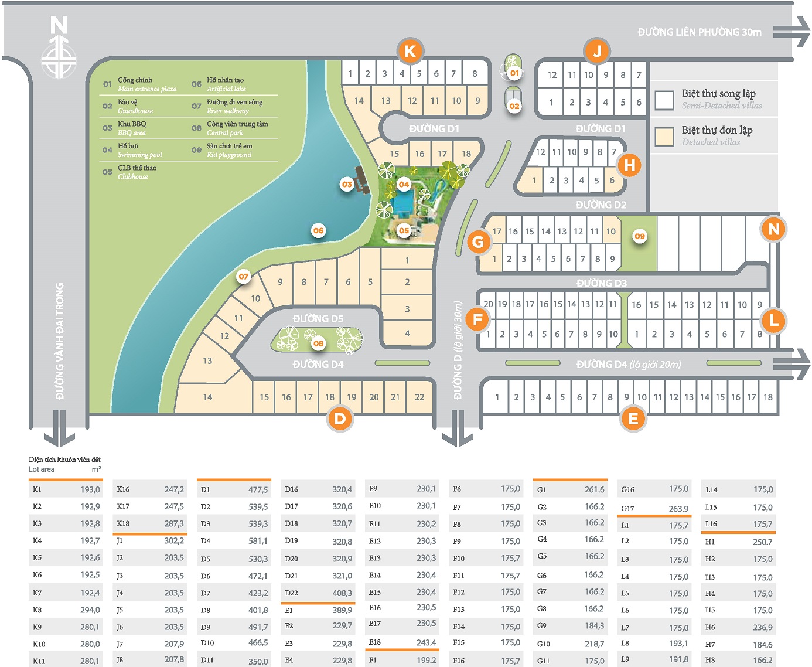Select swimming pool marker 04 on the map

tap(404, 184)
